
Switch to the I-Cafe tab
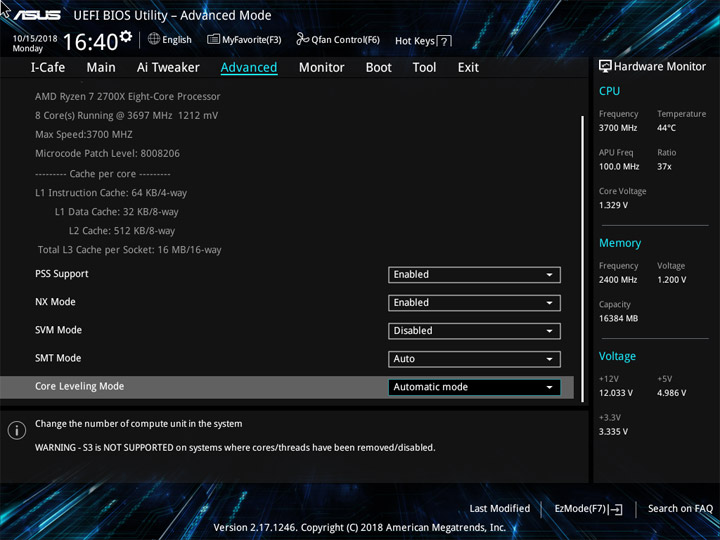pyautogui.click(x=48, y=68)
